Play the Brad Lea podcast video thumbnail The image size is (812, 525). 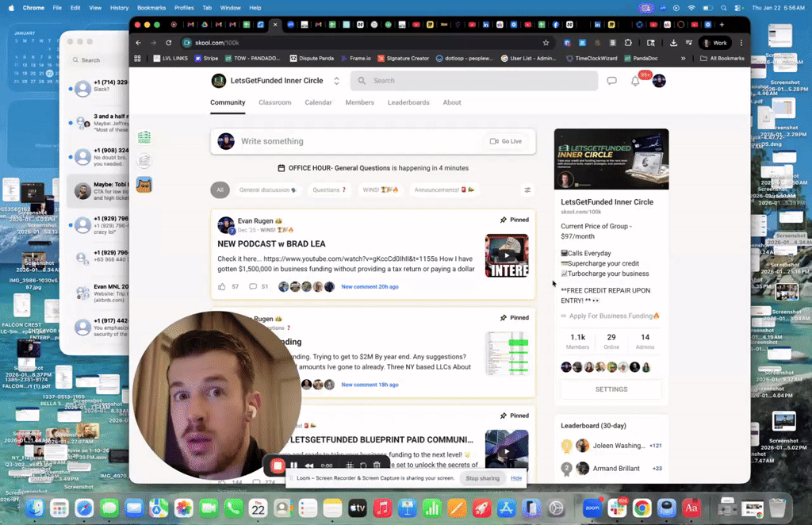[507, 255]
